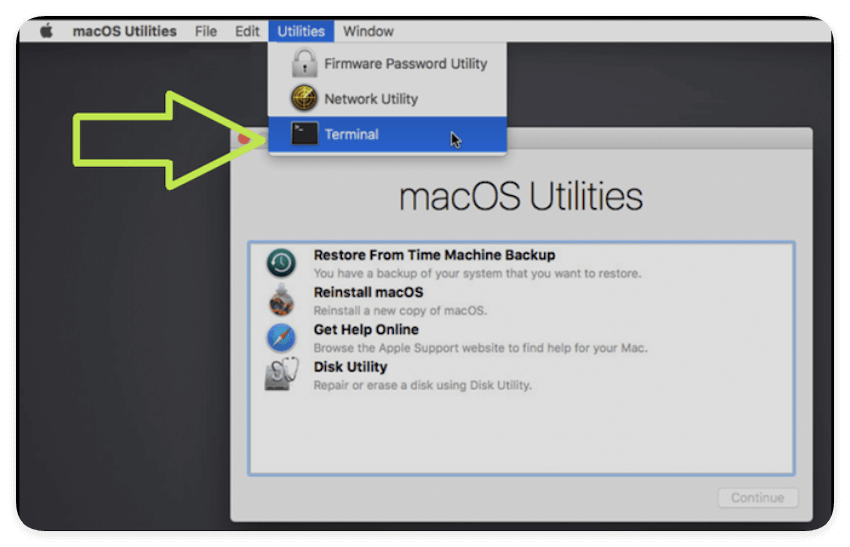
Task: Click the Time Machine clock icon
Action: point(281,263)
